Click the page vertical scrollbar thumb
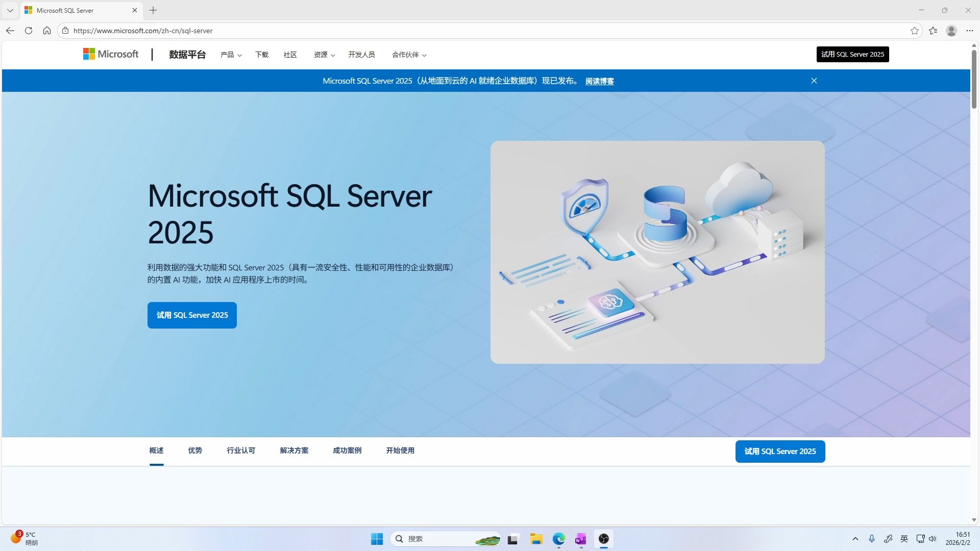The width and height of the screenshot is (980, 551). click(974, 79)
